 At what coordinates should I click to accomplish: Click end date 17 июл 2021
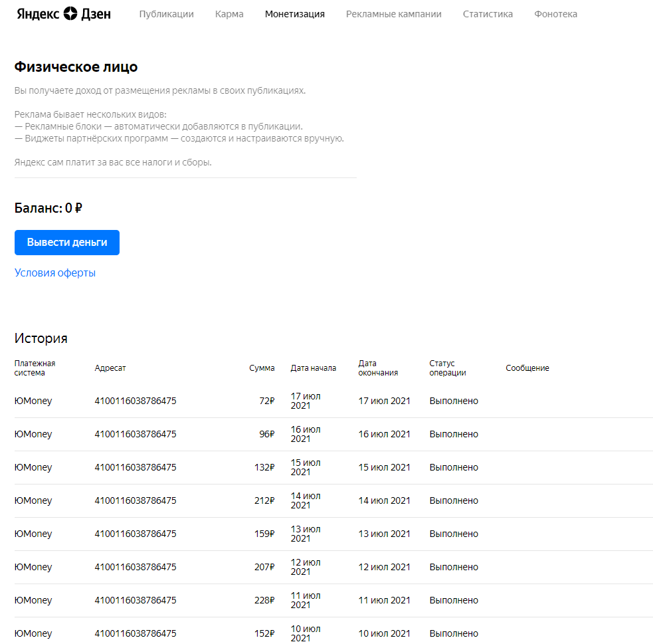pos(385,401)
